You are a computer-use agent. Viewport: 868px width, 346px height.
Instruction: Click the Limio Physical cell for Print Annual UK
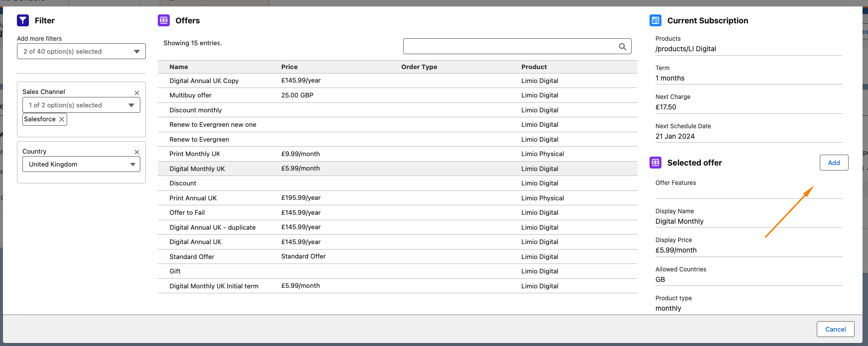pos(542,198)
